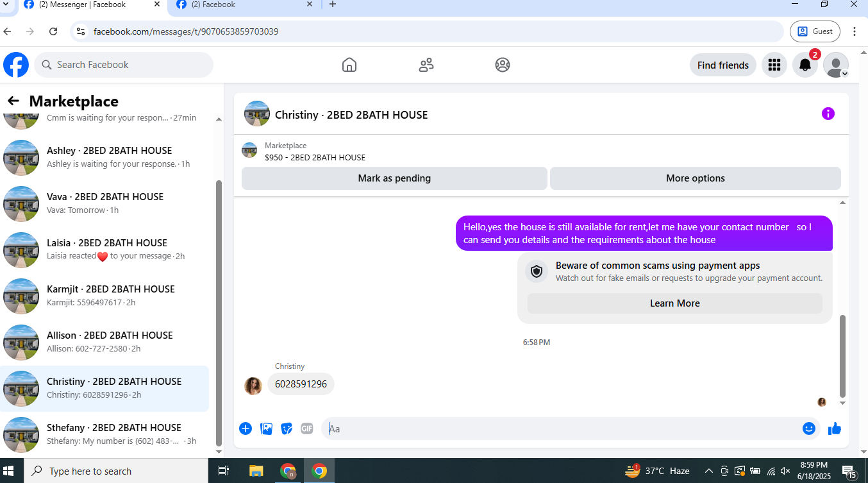Open the Windows Start menu

coord(9,471)
